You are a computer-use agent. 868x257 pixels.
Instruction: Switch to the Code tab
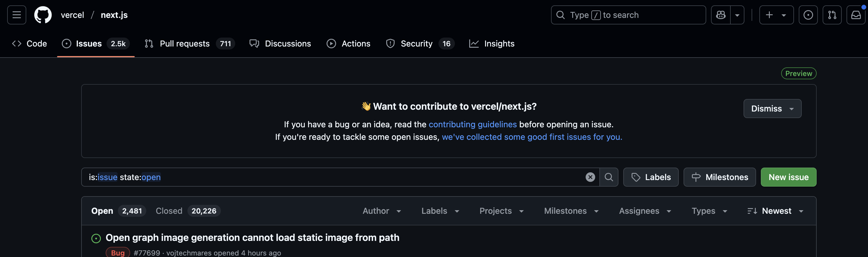29,44
